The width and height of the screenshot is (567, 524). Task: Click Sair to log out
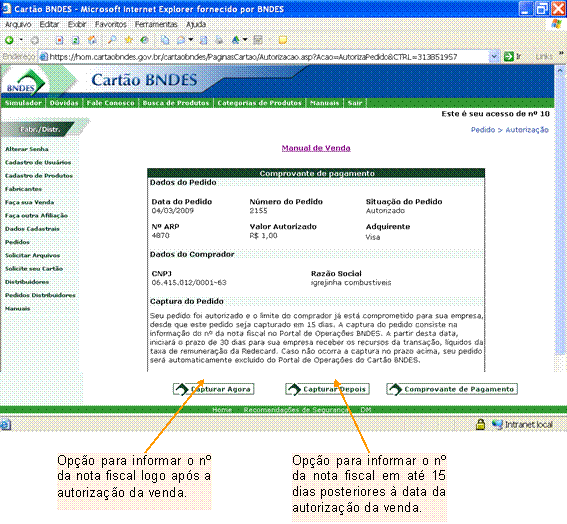[x=355, y=103]
